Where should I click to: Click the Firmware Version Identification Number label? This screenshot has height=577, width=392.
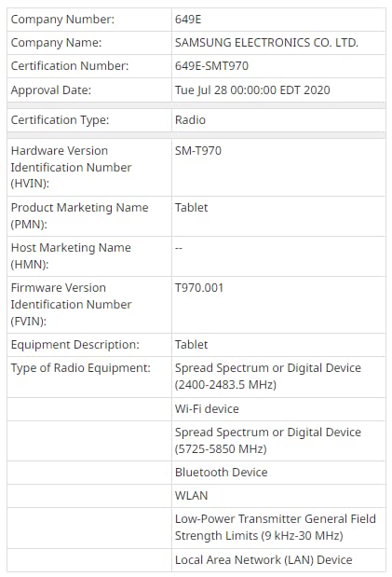[x=71, y=305]
